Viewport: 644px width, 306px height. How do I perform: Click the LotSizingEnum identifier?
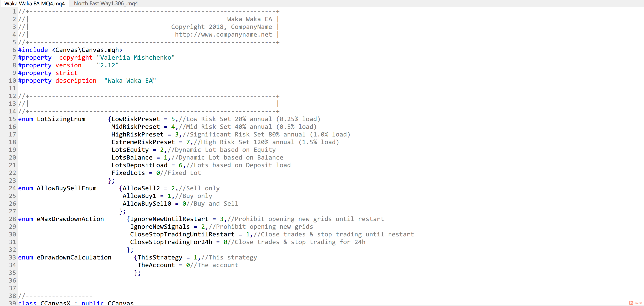(61, 119)
